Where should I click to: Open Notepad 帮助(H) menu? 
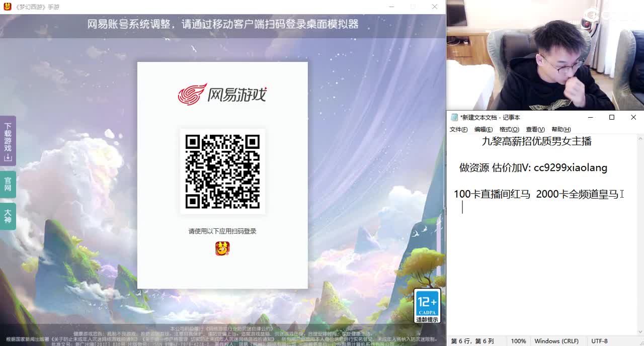(561, 130)
